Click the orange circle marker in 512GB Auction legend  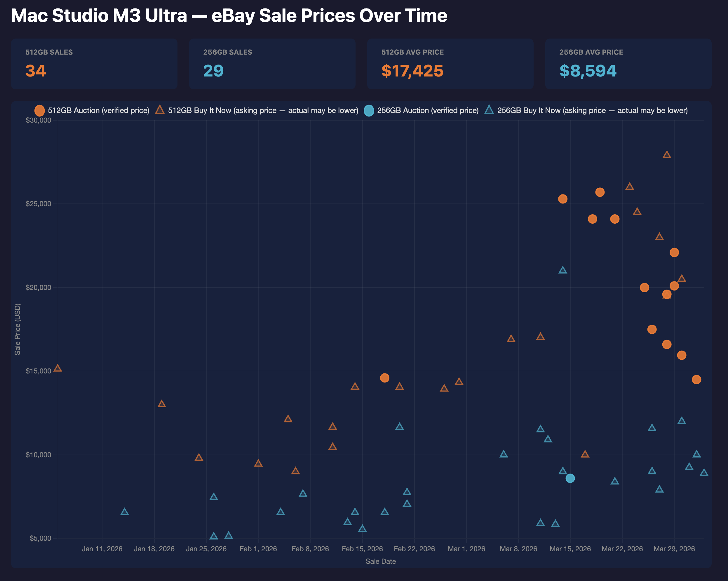coord(39,110)
